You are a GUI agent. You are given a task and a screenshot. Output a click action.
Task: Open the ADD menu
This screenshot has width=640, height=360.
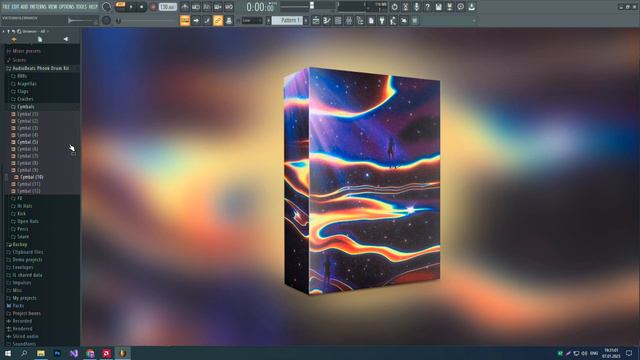pos(24,7)
